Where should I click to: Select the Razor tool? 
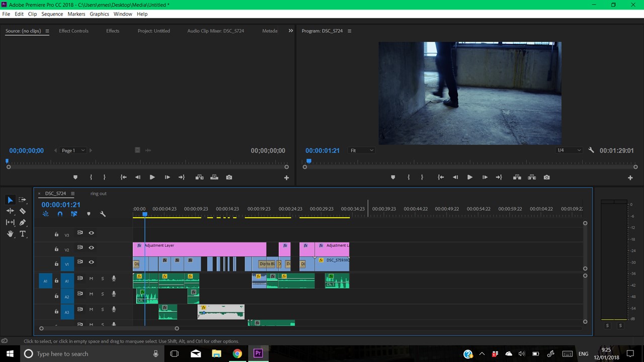[x=23, y=211]
